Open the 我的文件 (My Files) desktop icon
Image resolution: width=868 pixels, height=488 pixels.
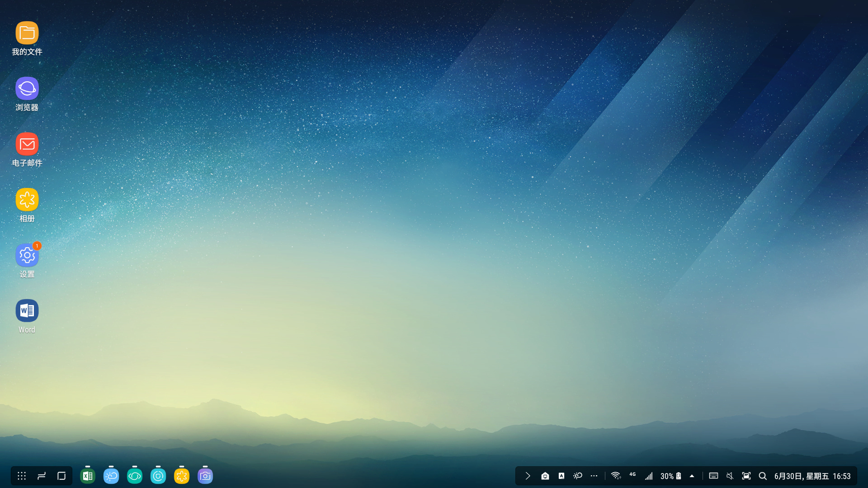coord(27,33)
